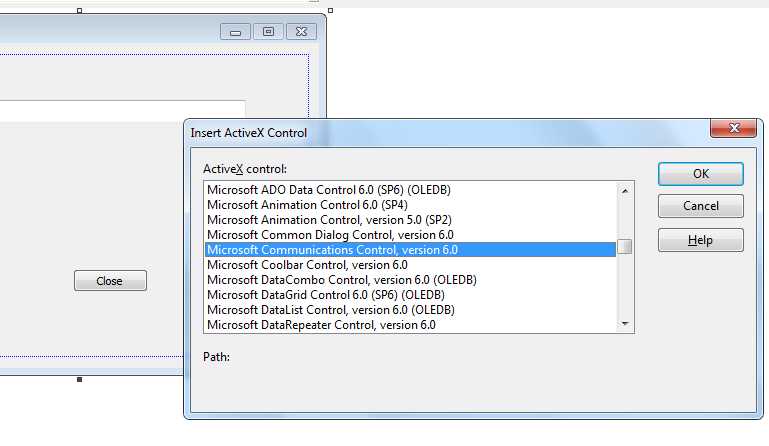The width and height of the screenshot is (769, 446).
Task: Select Microsoft Communications Control, version 6.0
Action: [x=410, y=250]
